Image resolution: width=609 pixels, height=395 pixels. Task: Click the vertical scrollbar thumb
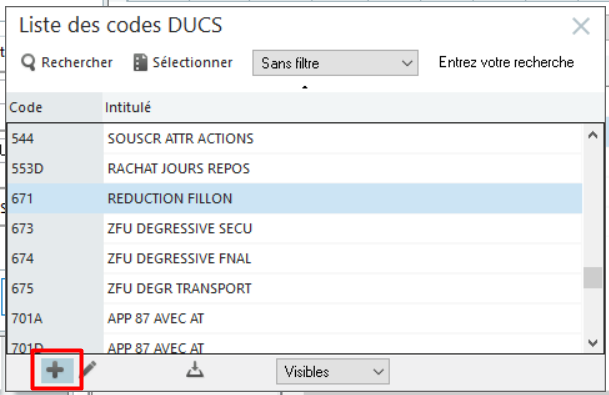point(593,278)
